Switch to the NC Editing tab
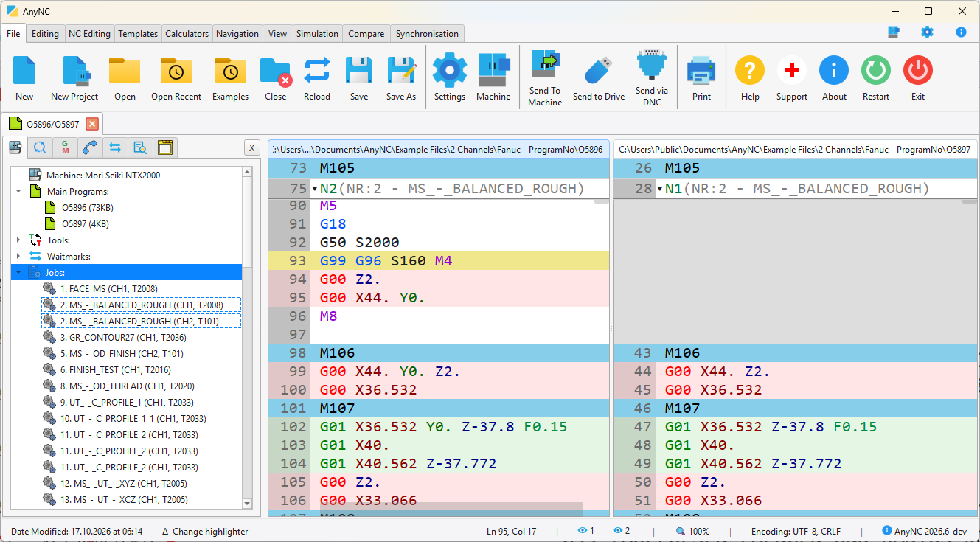Screen dimensions: 980x542 tap(89, 34)
